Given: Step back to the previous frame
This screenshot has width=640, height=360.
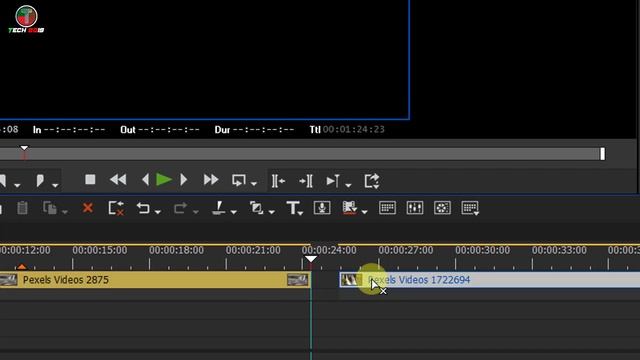Looking at the screenshot, I should pos(145,180).
